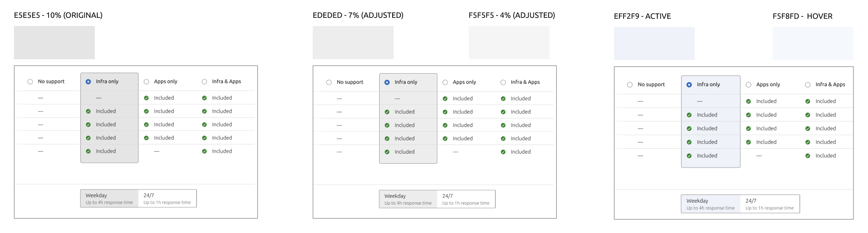The width and height of the screenshot is (868, 233).
Task: Switch to 24/7 response in the E5E5E5 original mockup
Action: click(x=167, y=199)
